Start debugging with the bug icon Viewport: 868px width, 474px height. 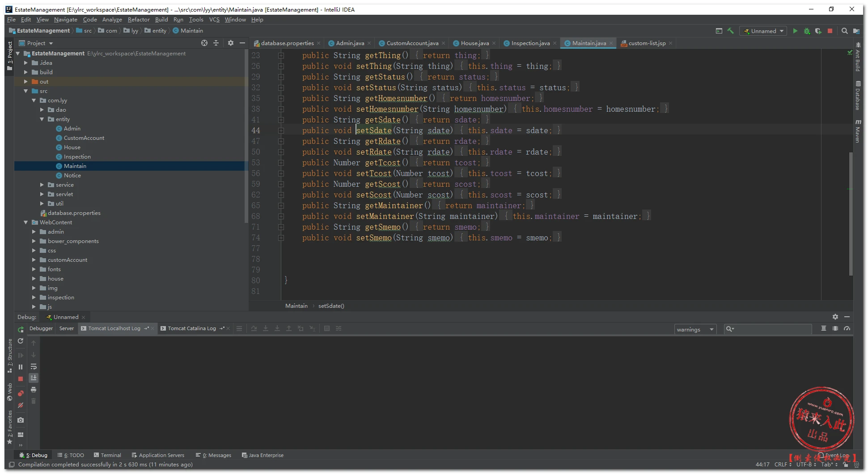807,31
